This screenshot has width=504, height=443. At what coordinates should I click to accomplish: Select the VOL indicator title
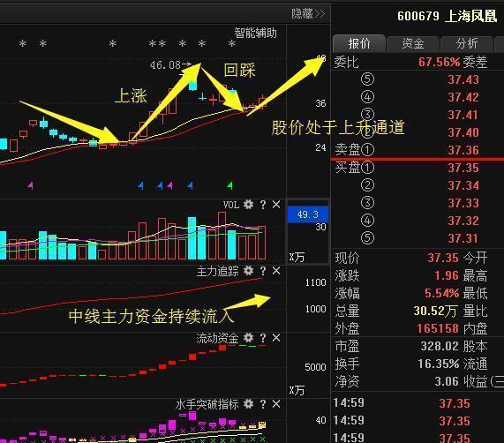[231, 205]
